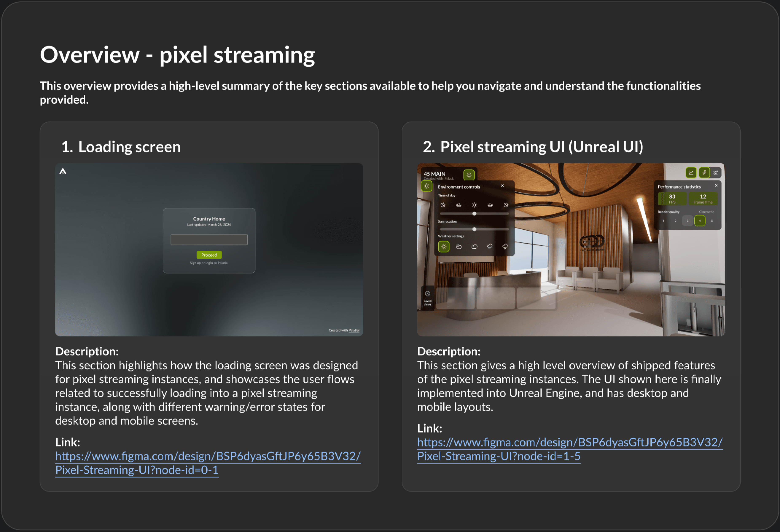780x532 pixels.
Task: Collapse the Saved views panel
Action: click(x=428, y=294)
